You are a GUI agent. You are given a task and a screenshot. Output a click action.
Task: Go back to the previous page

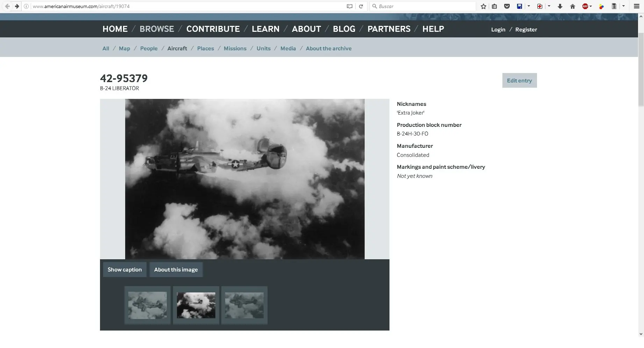click(x=7, y=6)
